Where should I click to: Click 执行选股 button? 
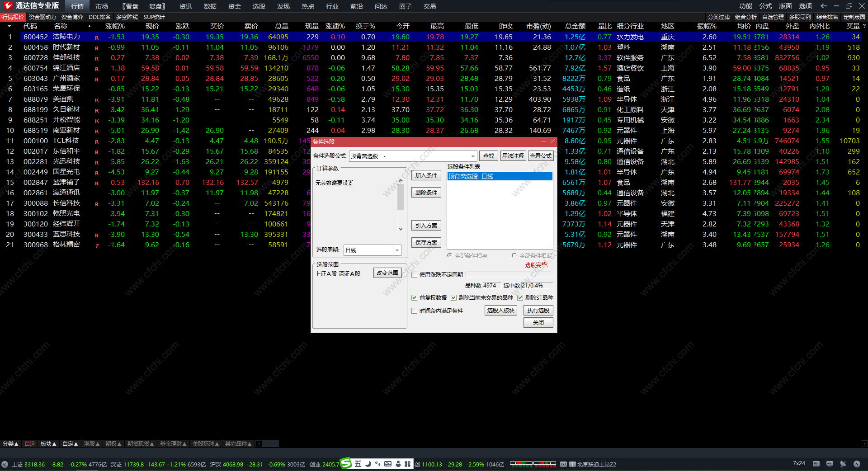pos(538,311)
